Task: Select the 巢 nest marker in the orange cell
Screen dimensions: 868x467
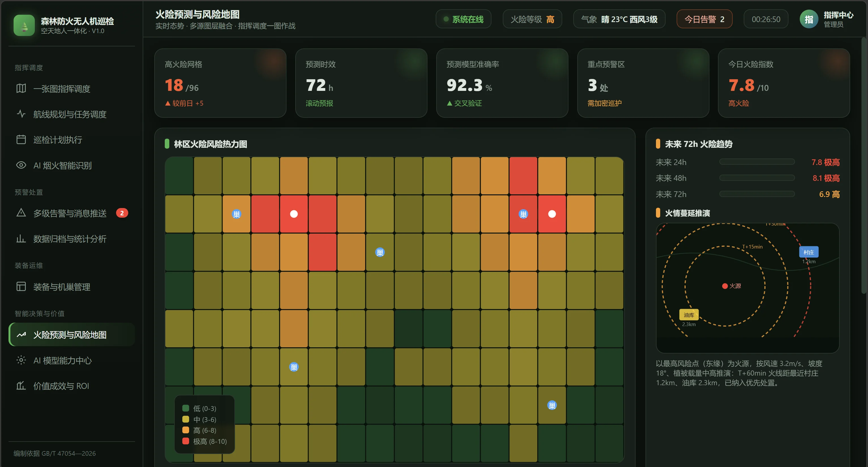Action: tap(237, 214)
